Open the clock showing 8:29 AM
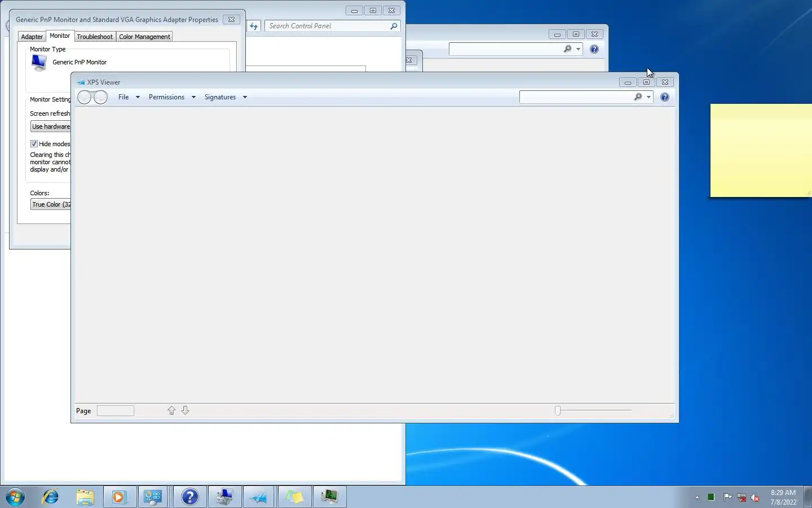The image size is (812, 508). (783, 497)
